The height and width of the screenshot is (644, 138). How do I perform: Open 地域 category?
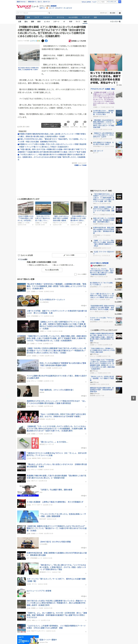(x=85, y=21)
